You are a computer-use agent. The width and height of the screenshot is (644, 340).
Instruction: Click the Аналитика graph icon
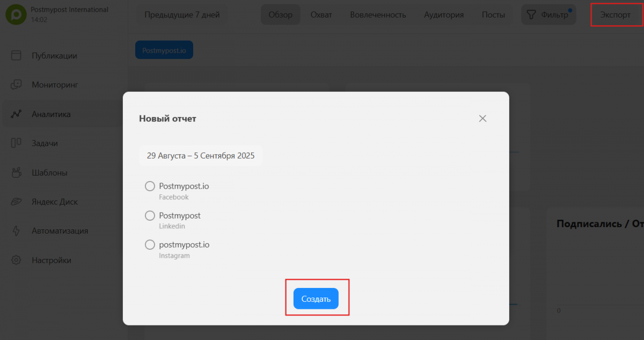point(16,114)
